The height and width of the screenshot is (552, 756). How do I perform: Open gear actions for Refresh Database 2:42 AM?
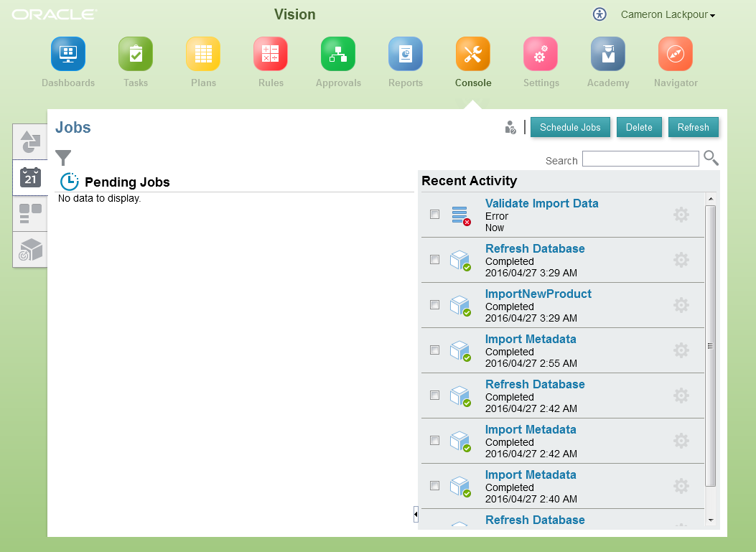coord(681,396)
